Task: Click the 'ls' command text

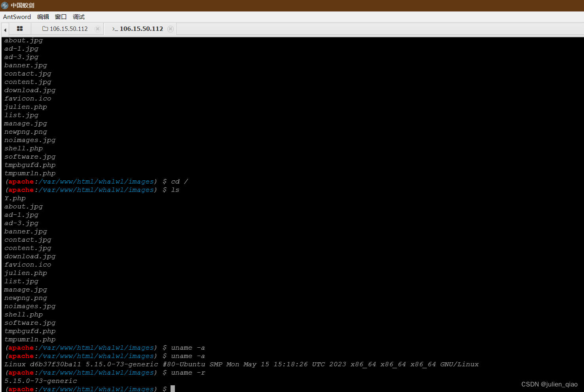Action: [175, 190]
